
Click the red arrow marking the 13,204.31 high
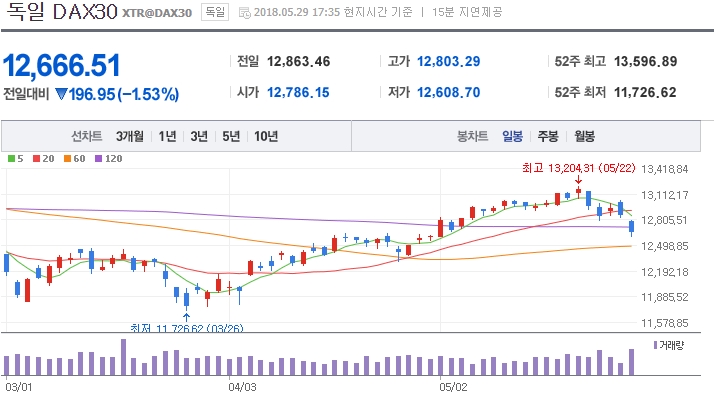click(x=578, y=179)
